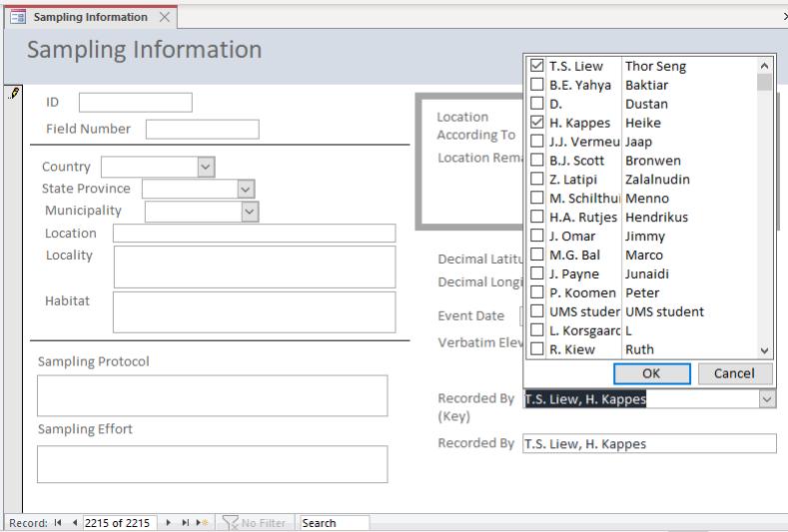Click the Event Date label
Viewport: 788px width, 532px height.
[x=470, y=316]
